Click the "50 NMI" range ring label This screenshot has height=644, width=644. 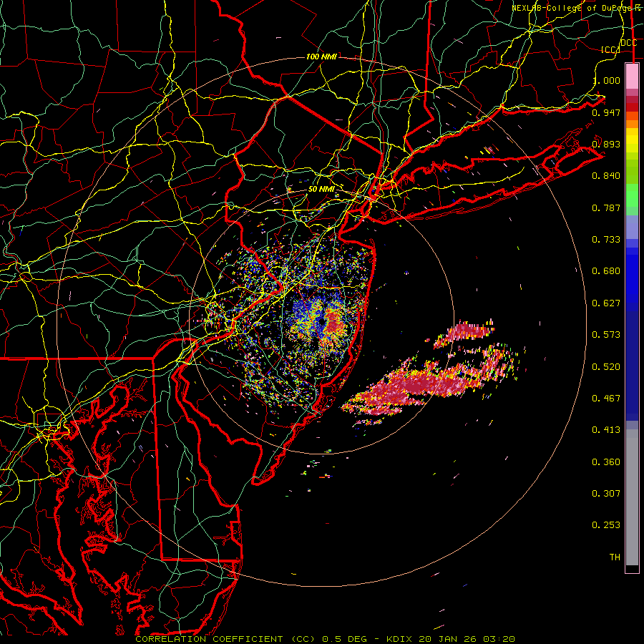click(321, 189)
